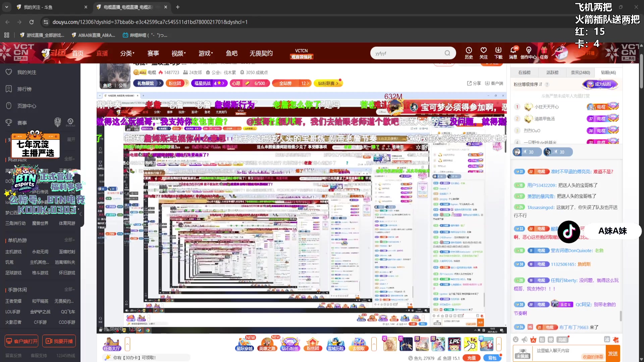Open 雪域历险 penguin icon
This screenshot has height=362, width=644.
point(336,344)
